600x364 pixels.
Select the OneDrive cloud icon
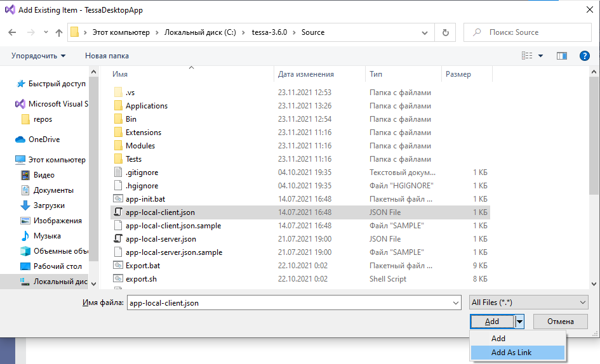pyautogui.click(x=20, y=140)
